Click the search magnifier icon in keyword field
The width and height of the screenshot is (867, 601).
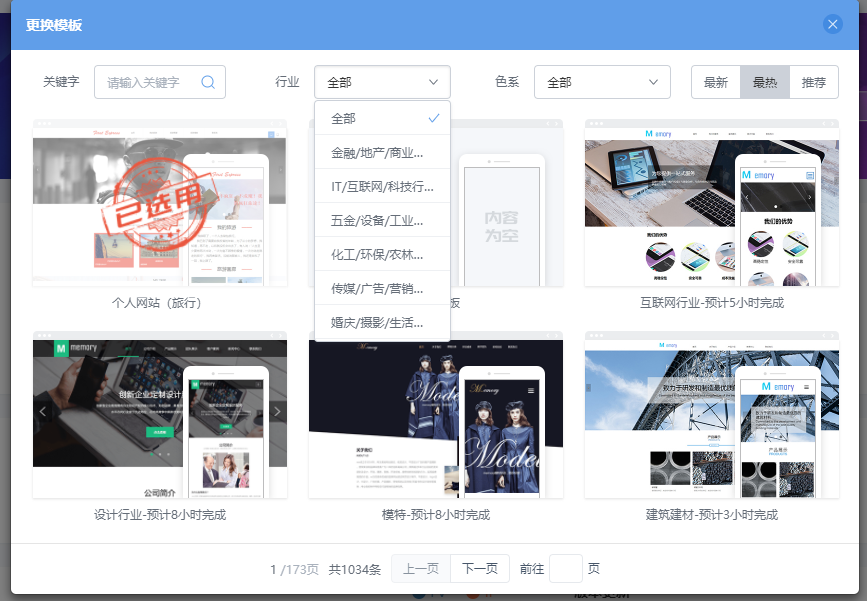[x=208, y=82]
